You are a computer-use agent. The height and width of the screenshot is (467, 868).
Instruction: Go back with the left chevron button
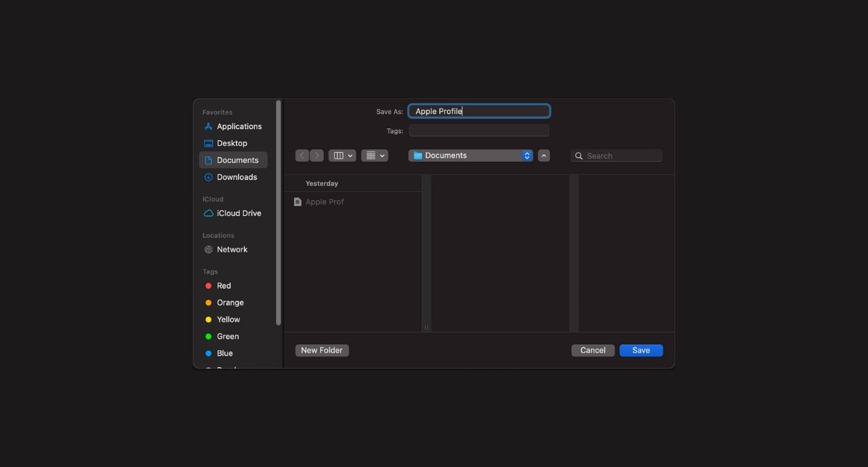pyautogui.click(x=302, y=155)
